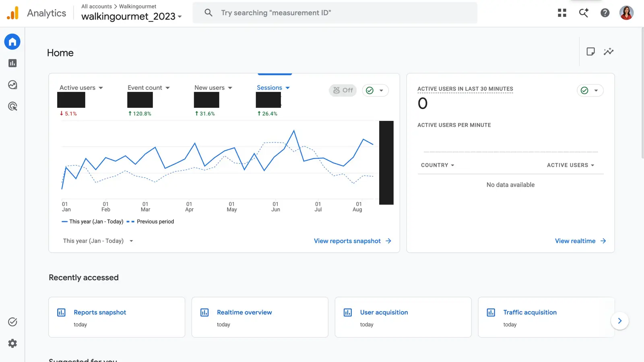Screen dimensions: 644x362
Task: Open the Advertising icon in sidebar
Action: pyautogui.click(x=12, y=106)
